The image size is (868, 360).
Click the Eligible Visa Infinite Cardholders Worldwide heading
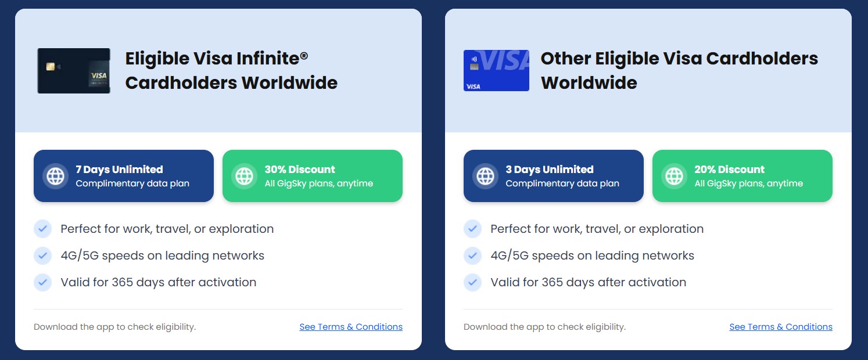point(231,70)
